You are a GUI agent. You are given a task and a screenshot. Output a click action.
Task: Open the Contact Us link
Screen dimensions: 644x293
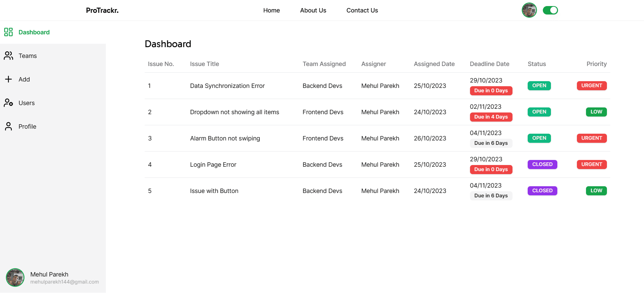[362, 10]
